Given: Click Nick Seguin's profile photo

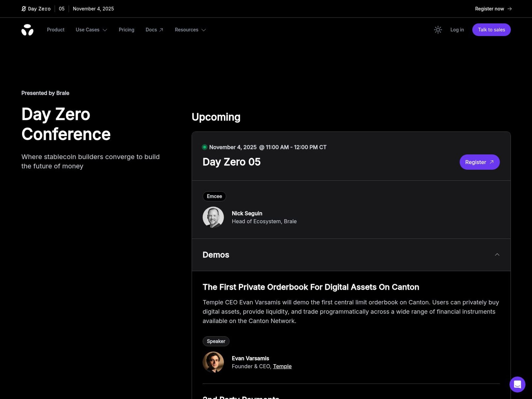Looking at the screenshot, I should pyautogui.click(x=214, y=217).
